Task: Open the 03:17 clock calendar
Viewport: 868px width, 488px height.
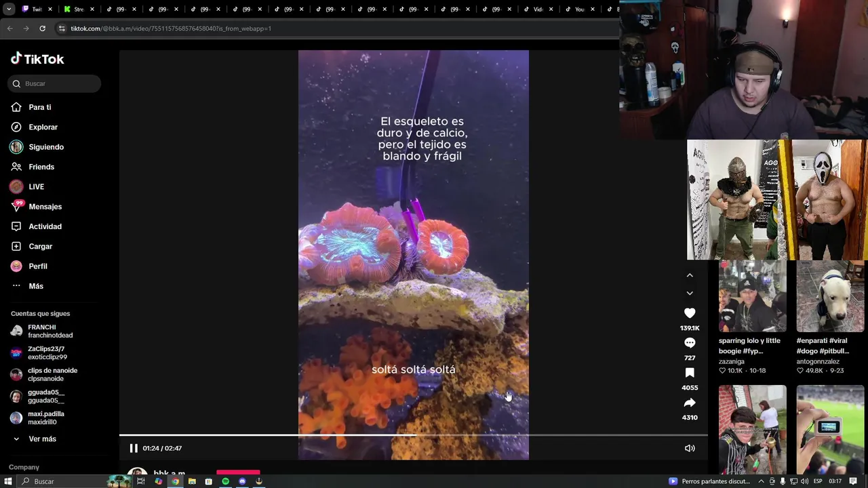Action: (835, 481)
